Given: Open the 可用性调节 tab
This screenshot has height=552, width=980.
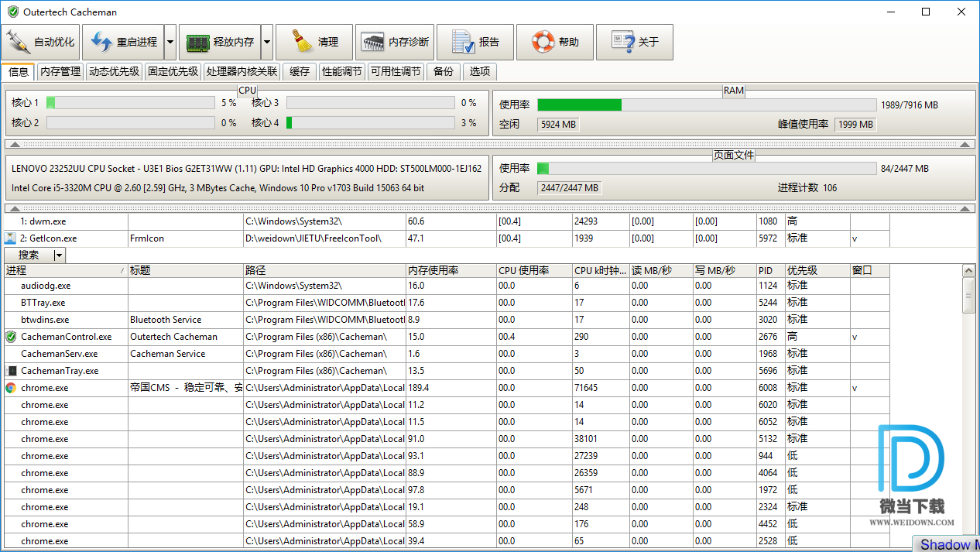Looking at the screenshot, I should pos(396,71).
